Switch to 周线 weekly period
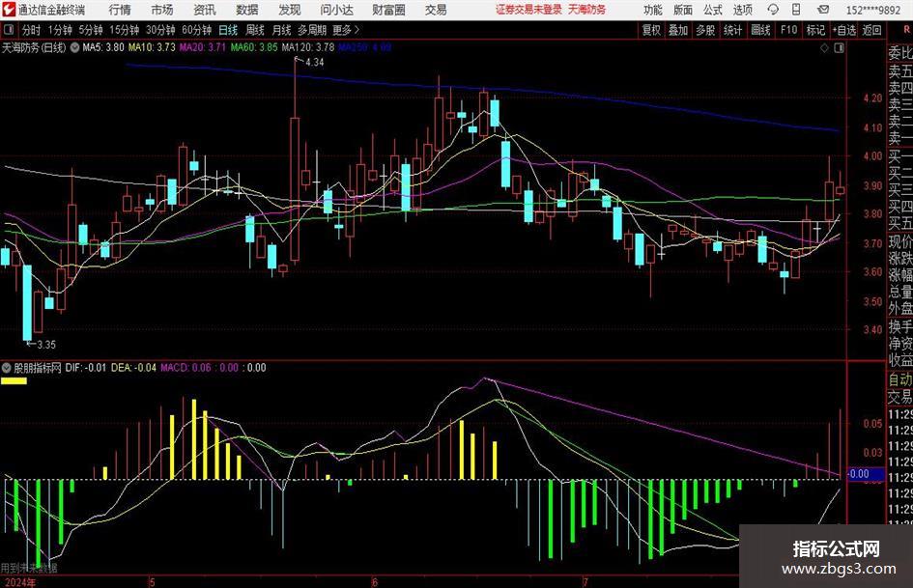The width and height of the screenshot is (913, 588). [x=255, y=30]
